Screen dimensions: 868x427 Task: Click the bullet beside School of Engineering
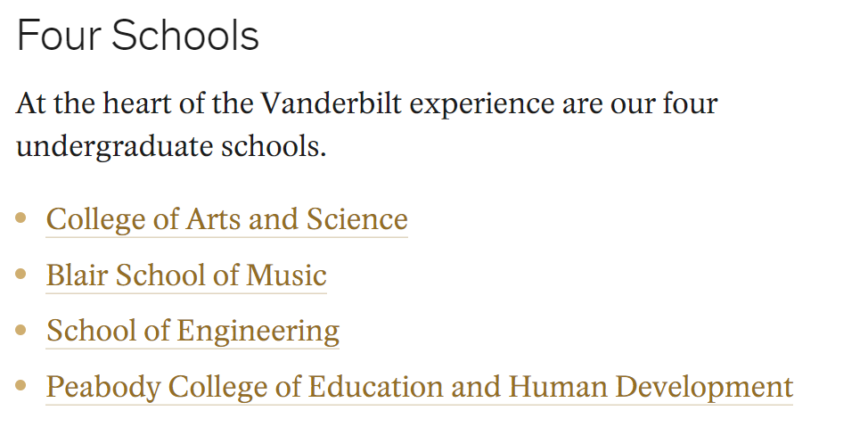tap(21, 330)
